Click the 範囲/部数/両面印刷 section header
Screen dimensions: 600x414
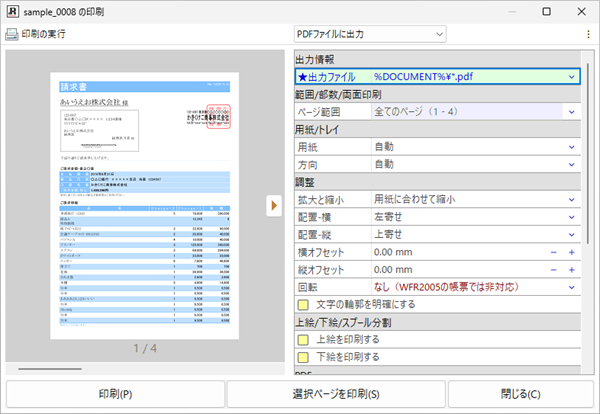click(x=437, y=95)
